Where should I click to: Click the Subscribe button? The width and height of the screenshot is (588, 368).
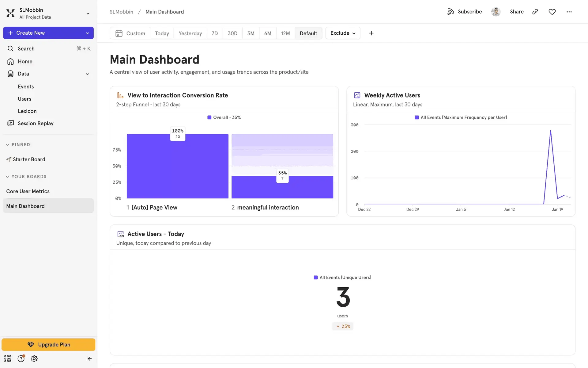click(x=465, y=12)
